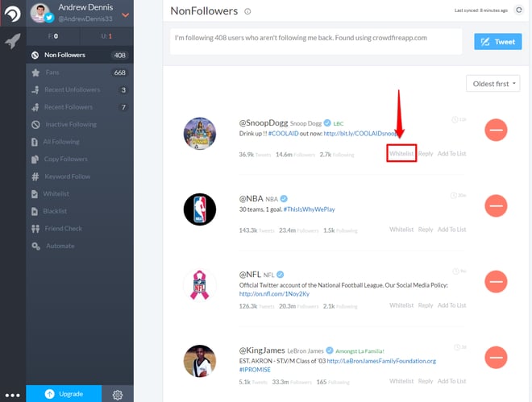This screenshot has width=532, height=402.
Task: Click the NonFollowers info icon
Action: (x=247, y=11)
